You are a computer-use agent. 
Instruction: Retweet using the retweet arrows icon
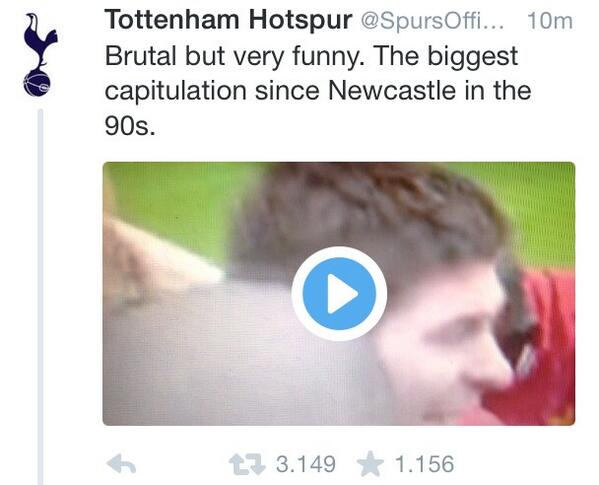click(247, 464)
